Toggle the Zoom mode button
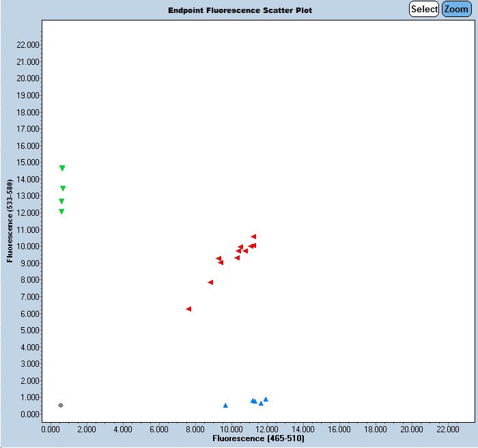 [455, 10]
